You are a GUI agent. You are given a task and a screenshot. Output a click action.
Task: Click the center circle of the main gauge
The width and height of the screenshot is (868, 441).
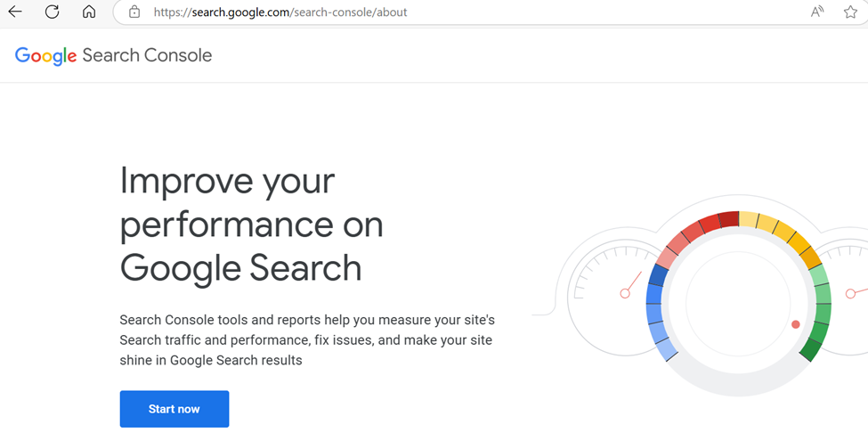coord(738,303)
